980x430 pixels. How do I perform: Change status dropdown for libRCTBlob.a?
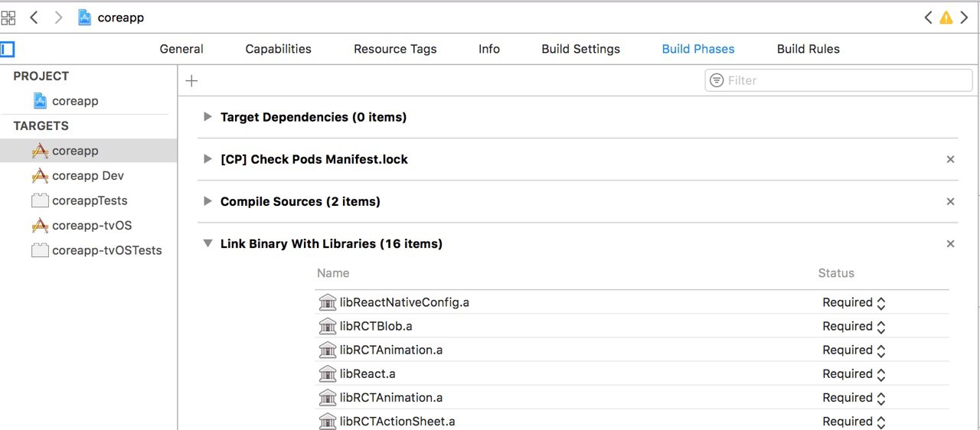(854, 327)
